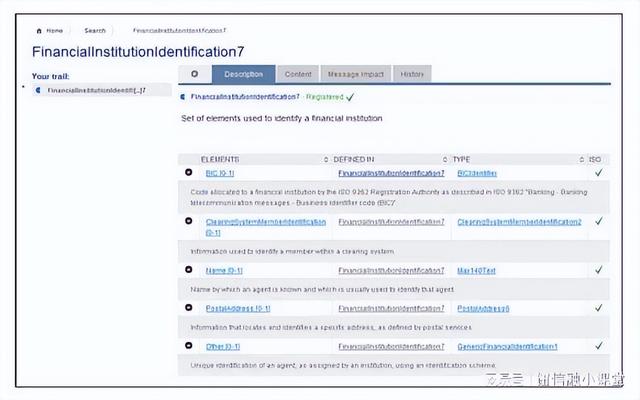Viewport: 640px width, 400px height.
Task: Click the 'Your trail:' heading
Action: coord(51,76)
